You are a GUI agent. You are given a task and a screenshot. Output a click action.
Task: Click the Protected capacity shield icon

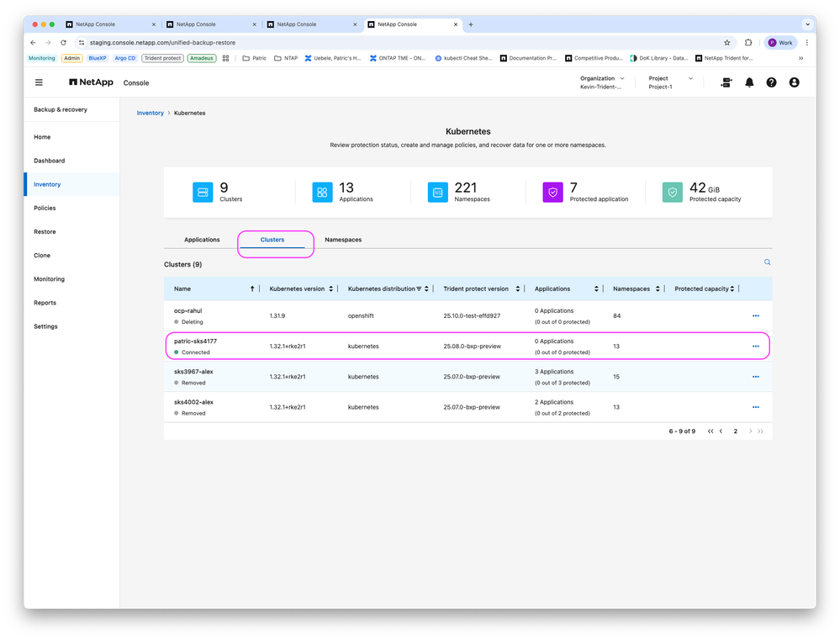673,193
